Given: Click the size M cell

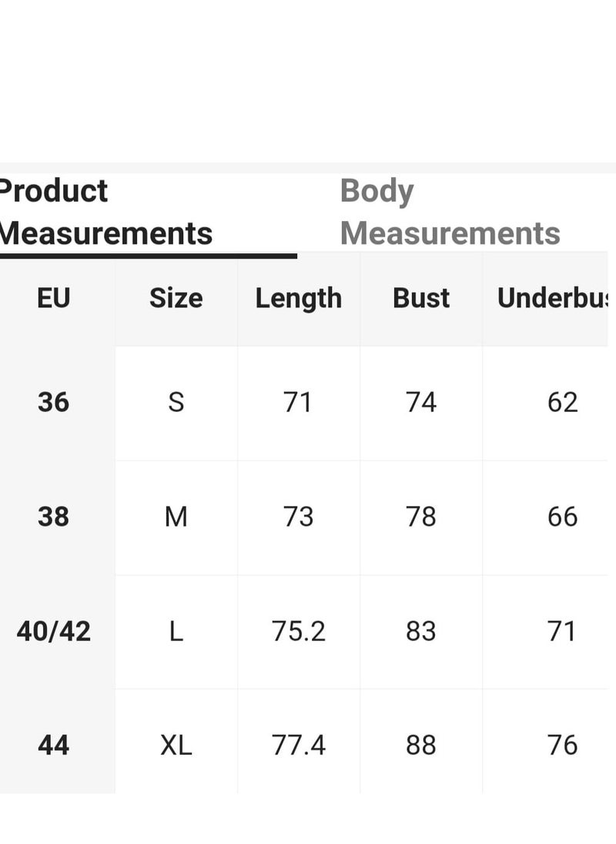Looking at the screenshot, I should click(176, 517).
